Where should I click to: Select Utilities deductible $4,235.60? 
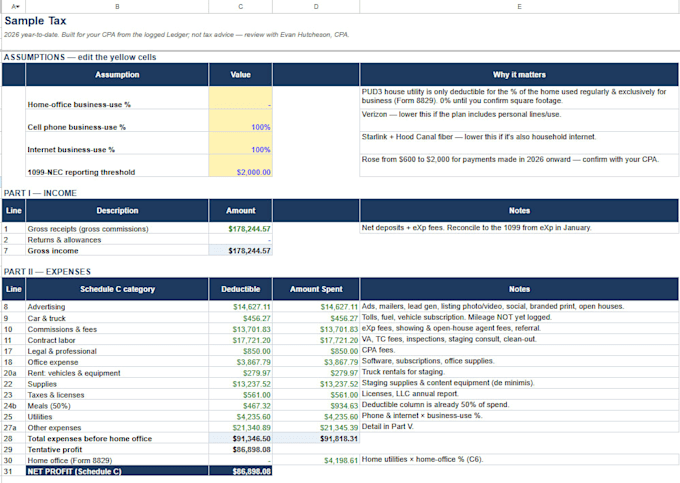coord(241,417)
